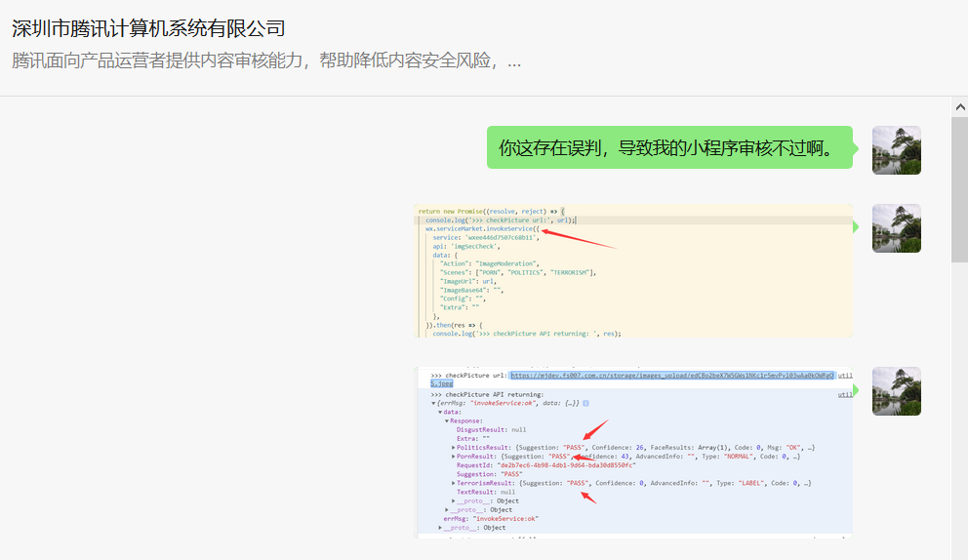Click the chat vertical scrollbar thumb
Screen dimensions: 968x560
coord(960,189)
